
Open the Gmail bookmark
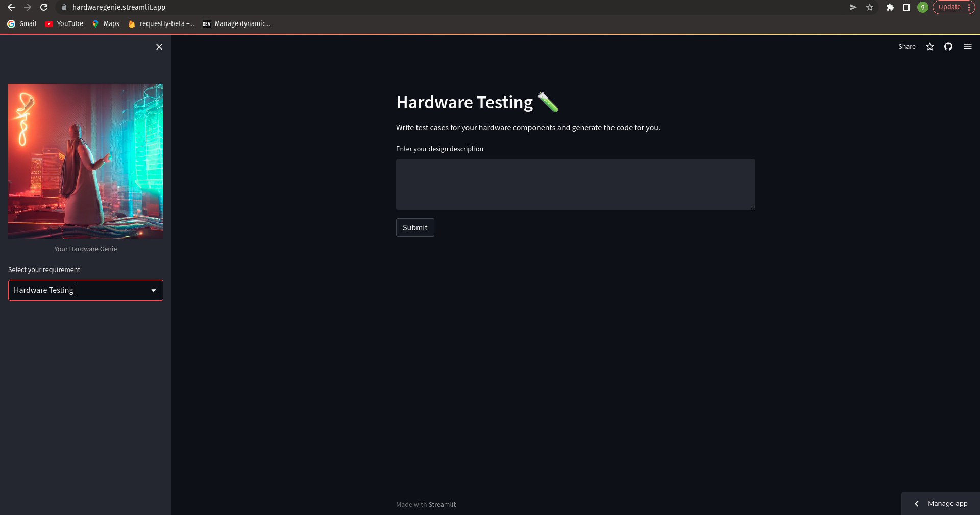(x=22, y=23)
